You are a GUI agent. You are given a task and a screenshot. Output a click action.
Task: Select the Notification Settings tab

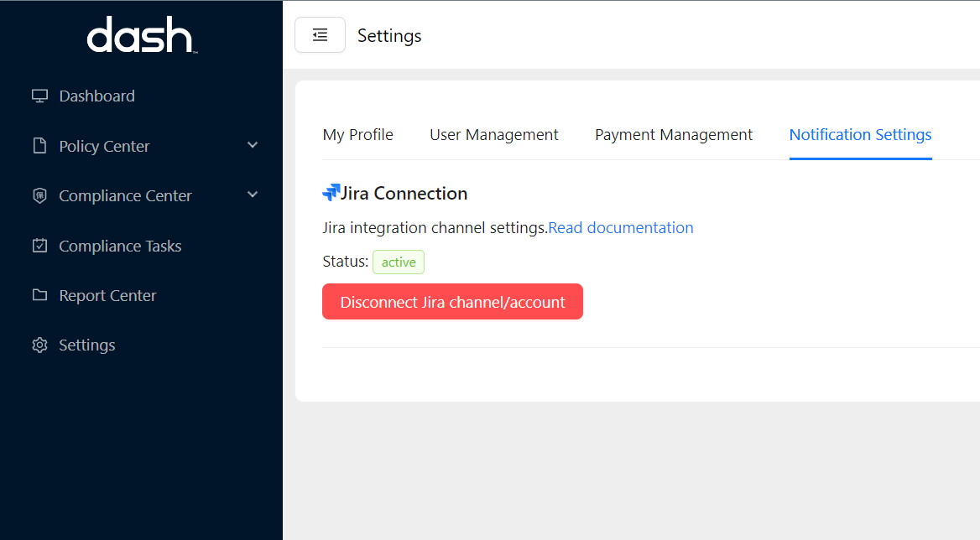coord(860,134)
